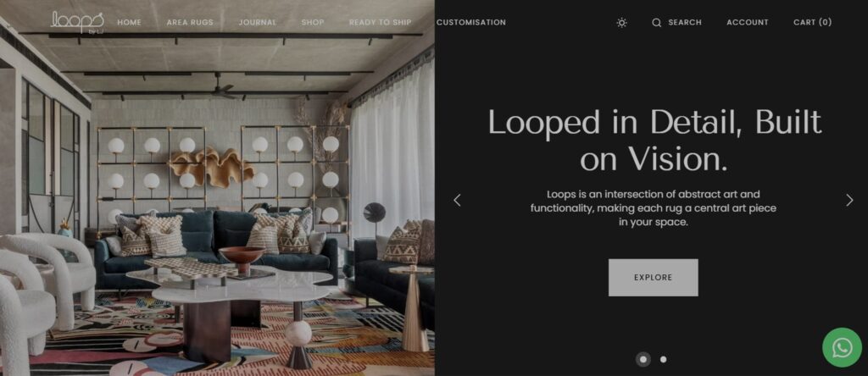Open search via the magnifier icon

(657, 23)
